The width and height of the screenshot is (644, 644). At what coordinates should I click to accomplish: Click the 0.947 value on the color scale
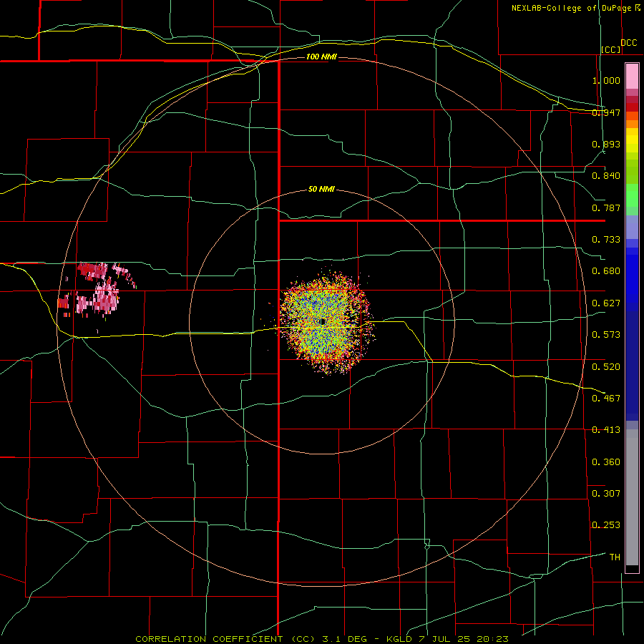606,112
